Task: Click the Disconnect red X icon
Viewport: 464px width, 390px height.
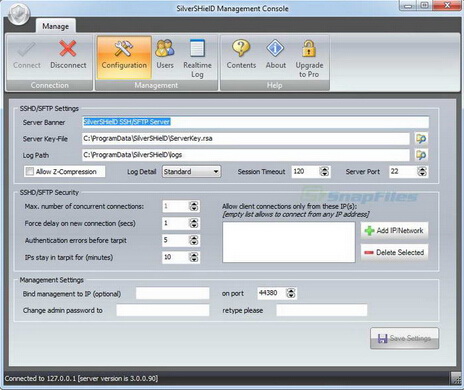Action: (68, 49)
